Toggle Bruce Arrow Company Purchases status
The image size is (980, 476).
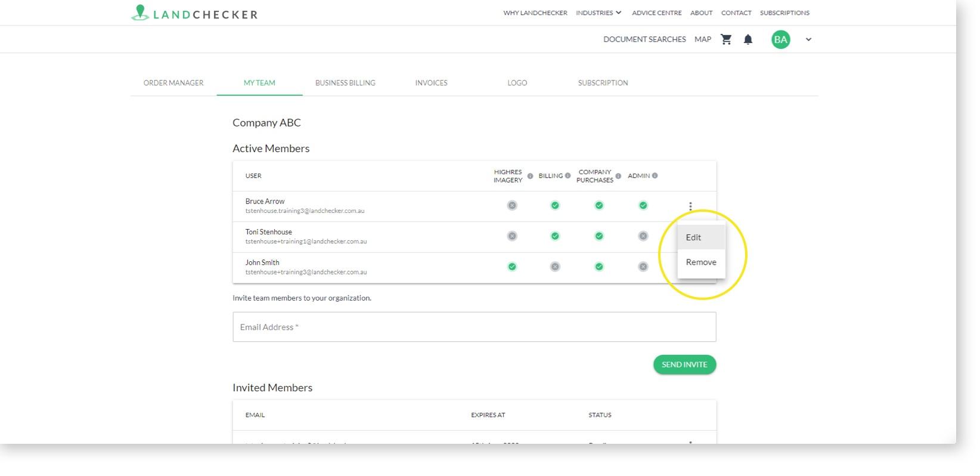point(599,205)
